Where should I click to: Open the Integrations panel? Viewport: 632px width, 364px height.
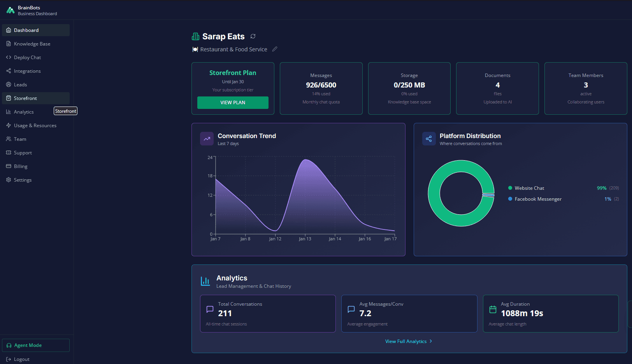tap(27, 71)
